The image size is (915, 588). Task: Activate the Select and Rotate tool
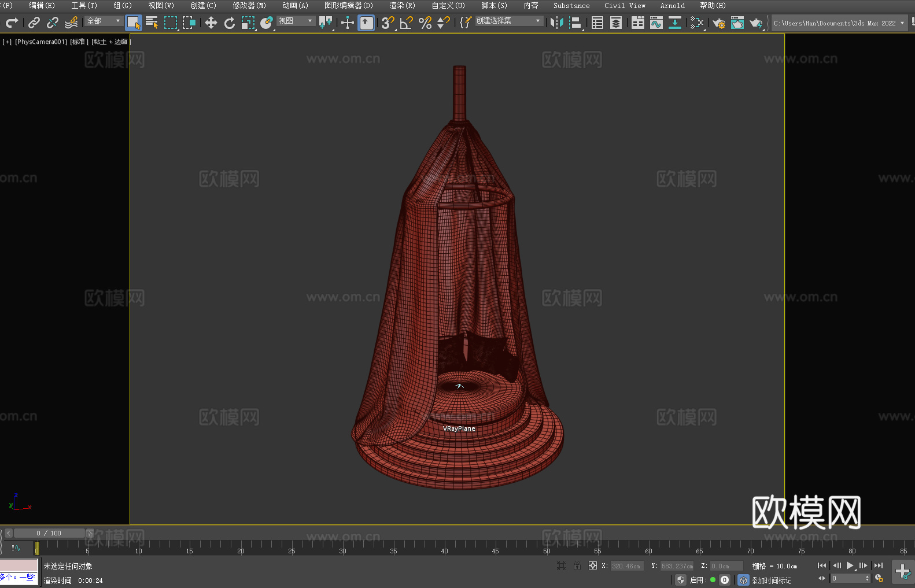[x=230, y=23]
